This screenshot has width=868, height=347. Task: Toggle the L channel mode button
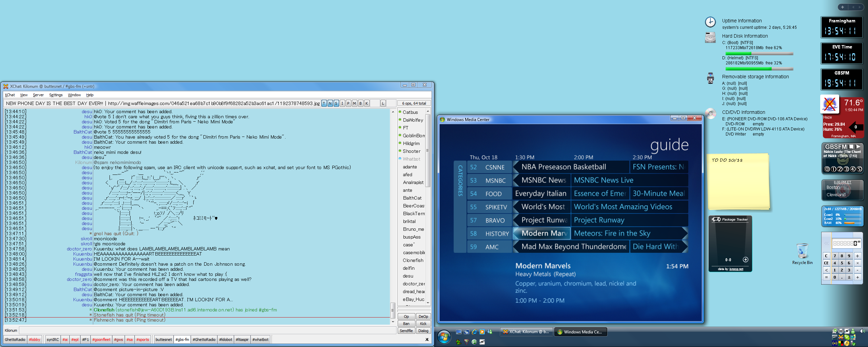(383, 103)
